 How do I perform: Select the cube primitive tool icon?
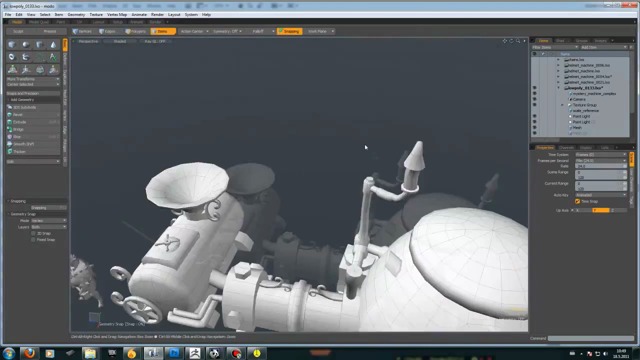(x=12, y=44)
